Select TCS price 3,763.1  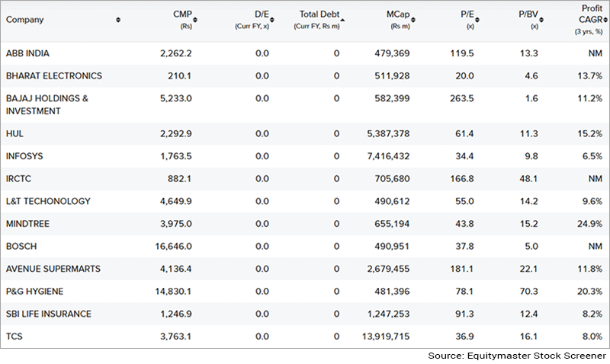click(x=176, y=337)
